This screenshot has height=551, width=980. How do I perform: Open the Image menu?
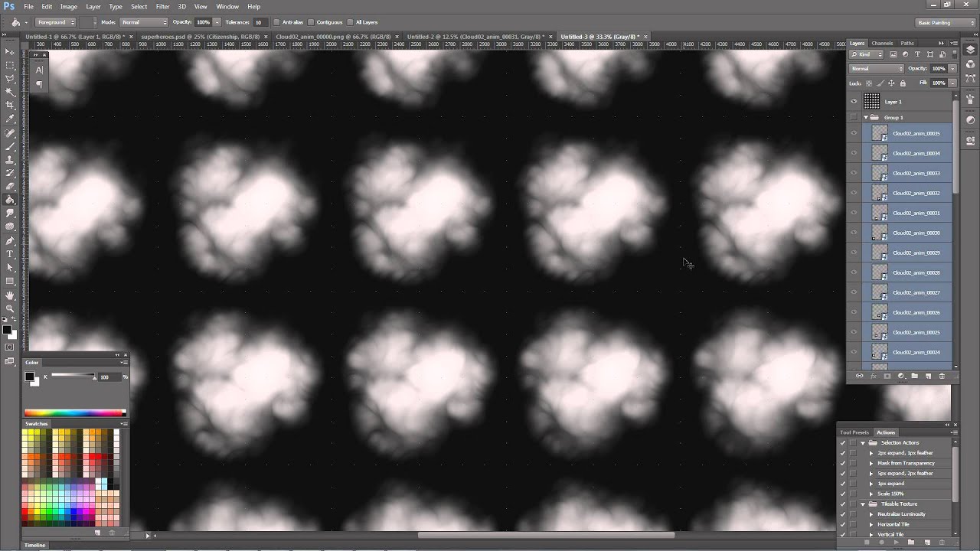point(69,6)
